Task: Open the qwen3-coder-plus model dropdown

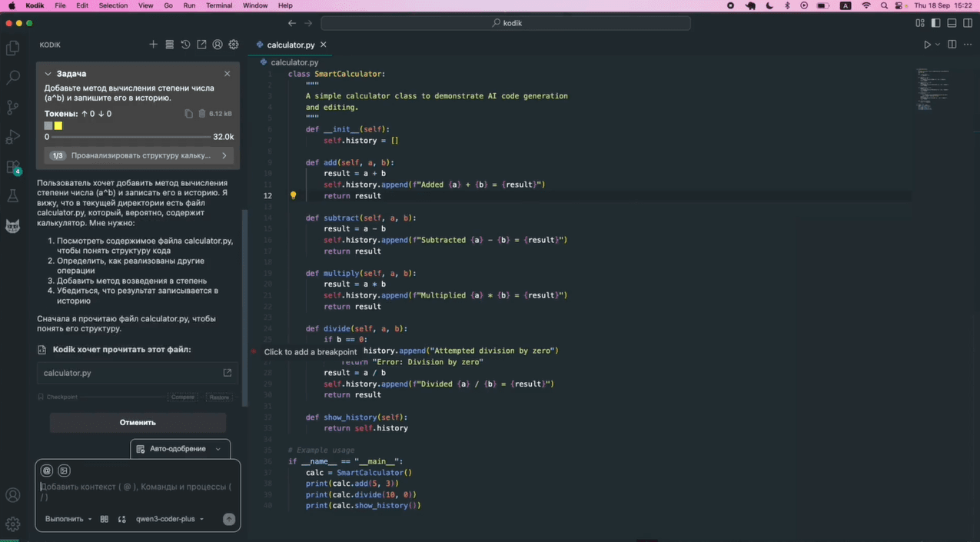Action: point(170,519)
